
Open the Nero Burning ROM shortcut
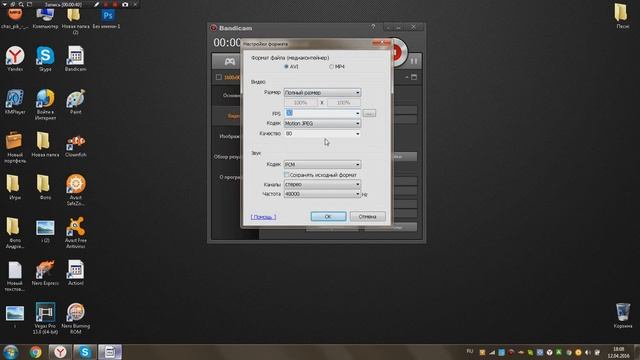tap(76, 318)
